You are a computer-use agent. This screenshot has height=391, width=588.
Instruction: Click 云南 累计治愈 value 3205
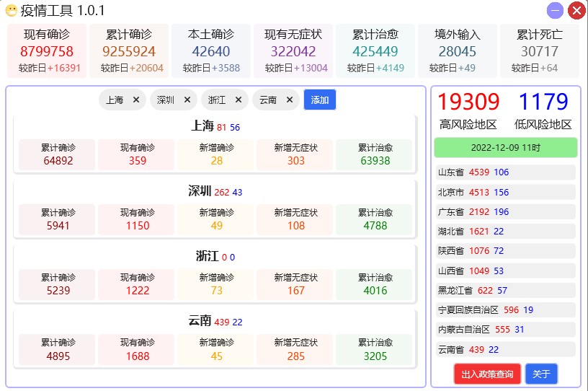coord(375,356)
